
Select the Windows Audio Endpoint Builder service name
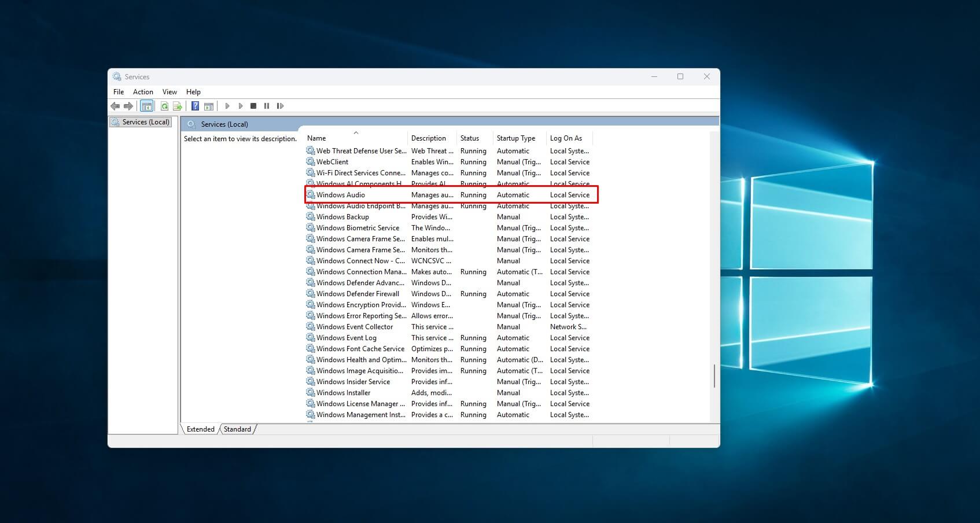tap(360, 205)
